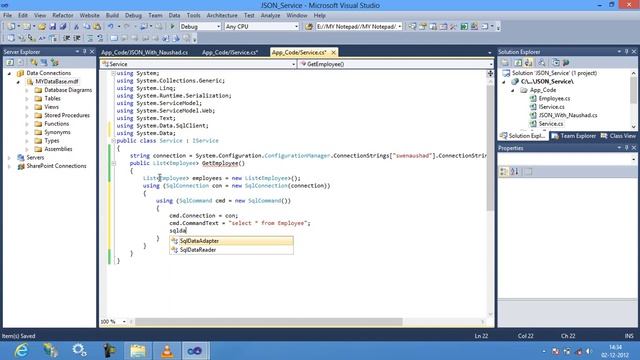Collapse the App_Code folder in Solution Explorer

coord(513,90)
